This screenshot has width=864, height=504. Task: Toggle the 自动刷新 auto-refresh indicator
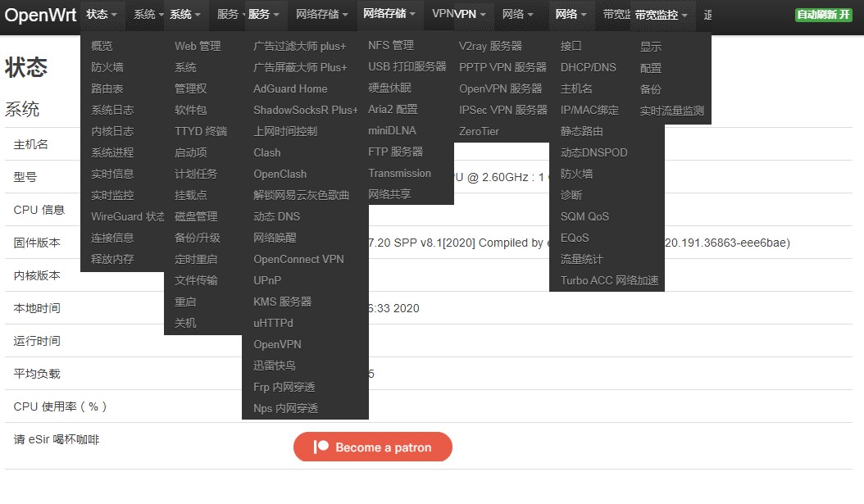[823, 15]
